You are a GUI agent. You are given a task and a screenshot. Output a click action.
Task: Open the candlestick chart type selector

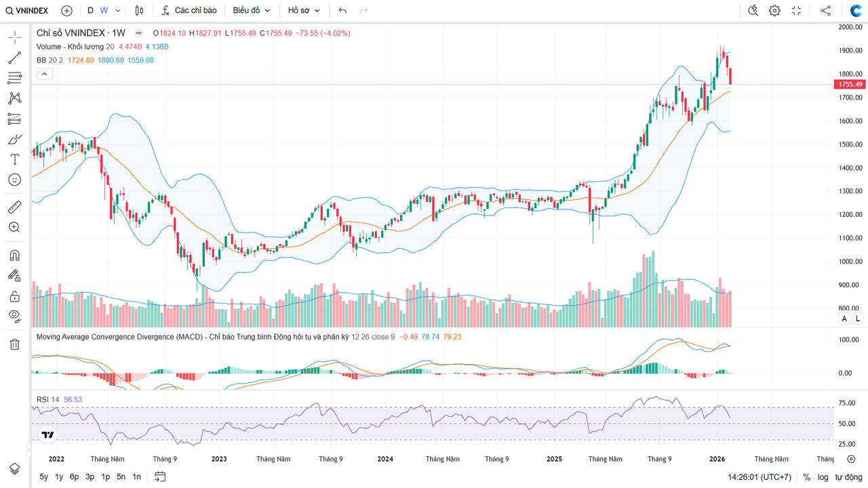139,10
